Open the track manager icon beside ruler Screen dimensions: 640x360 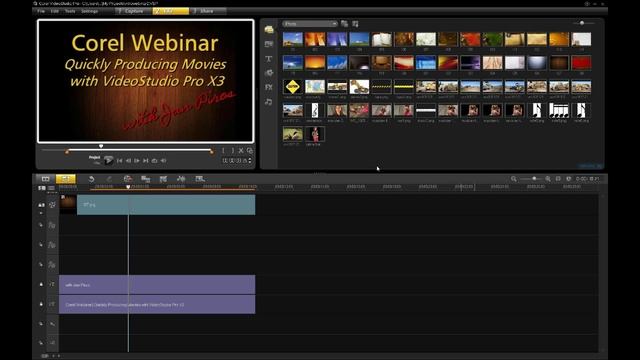(51, 188)
